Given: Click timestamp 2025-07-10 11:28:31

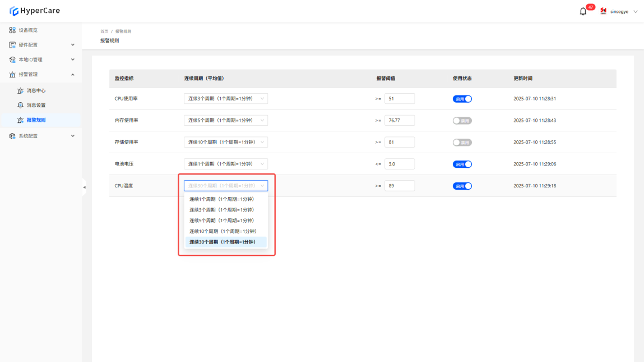Looking at the screenshot, I should click(x=535, y=99).
